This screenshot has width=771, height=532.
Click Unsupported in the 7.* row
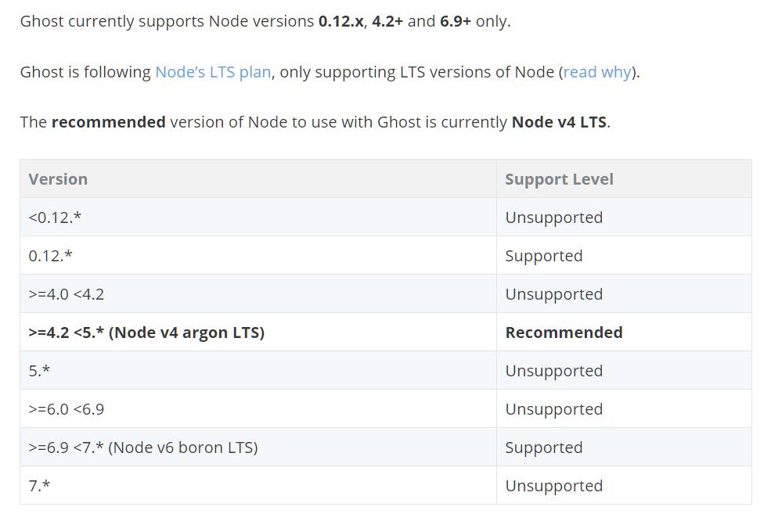553,487
